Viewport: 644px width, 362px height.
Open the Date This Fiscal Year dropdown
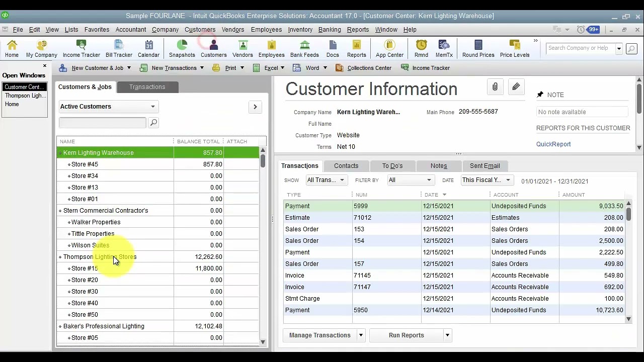point(487,180)
